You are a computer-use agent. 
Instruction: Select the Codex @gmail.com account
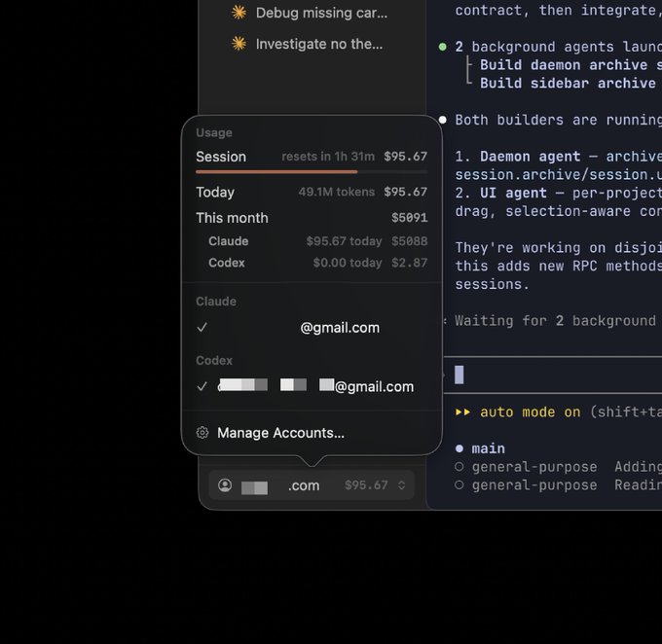pyautogui.click(x=312, y=386)
